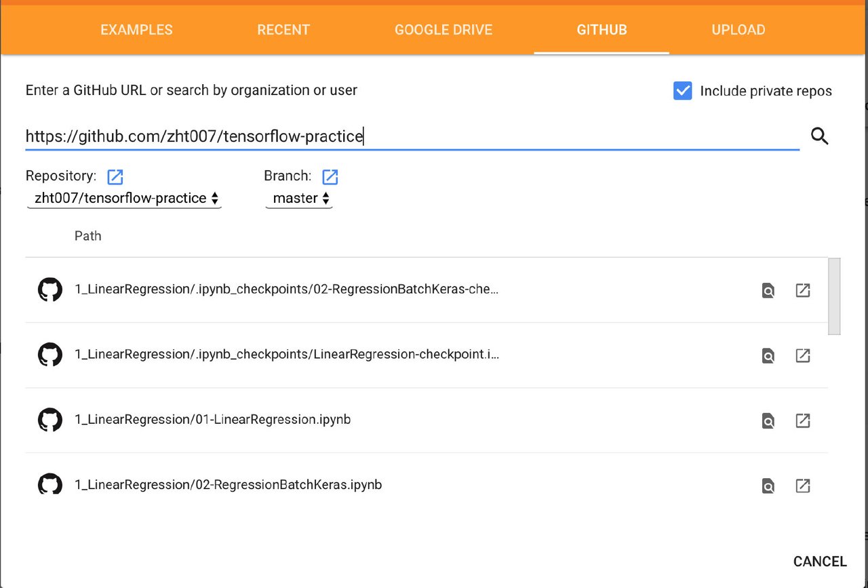868x588 pixels.
Task: Click GitHub logo for 01-LinearRegression.ipynb row
Action: click(50, 420)
